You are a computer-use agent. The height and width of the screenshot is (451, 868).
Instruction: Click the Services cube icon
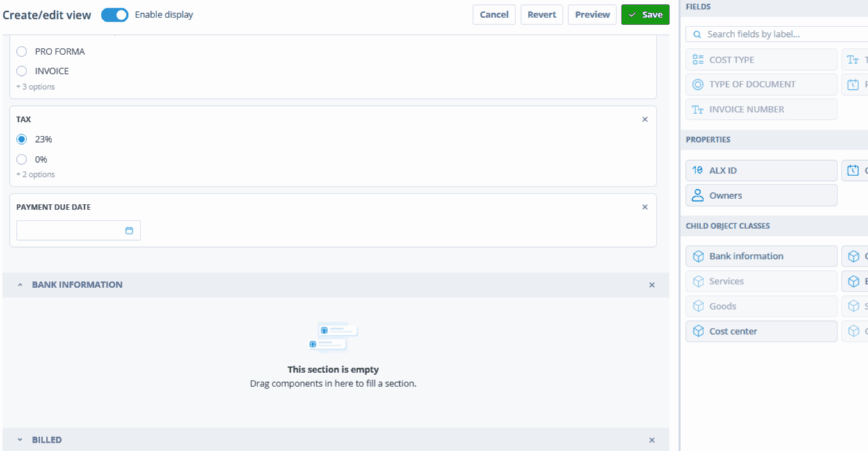698,281
